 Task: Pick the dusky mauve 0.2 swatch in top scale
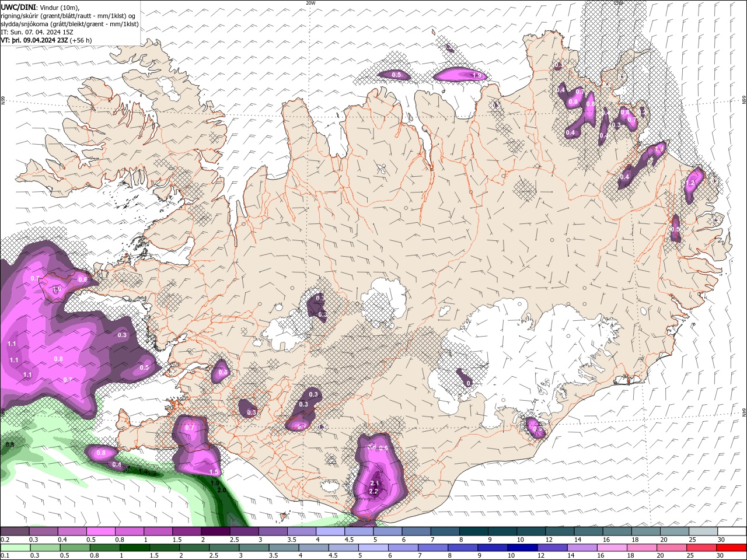tap(15, 531)
